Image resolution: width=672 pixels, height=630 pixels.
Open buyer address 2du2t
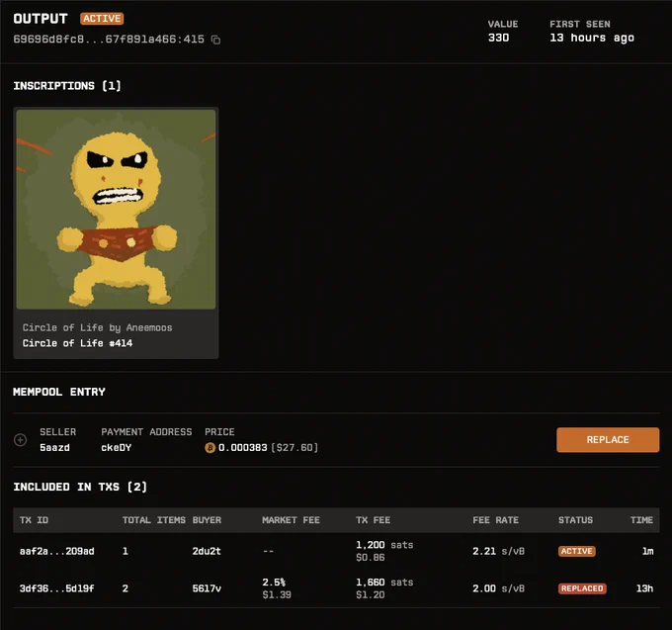point(207,551)
